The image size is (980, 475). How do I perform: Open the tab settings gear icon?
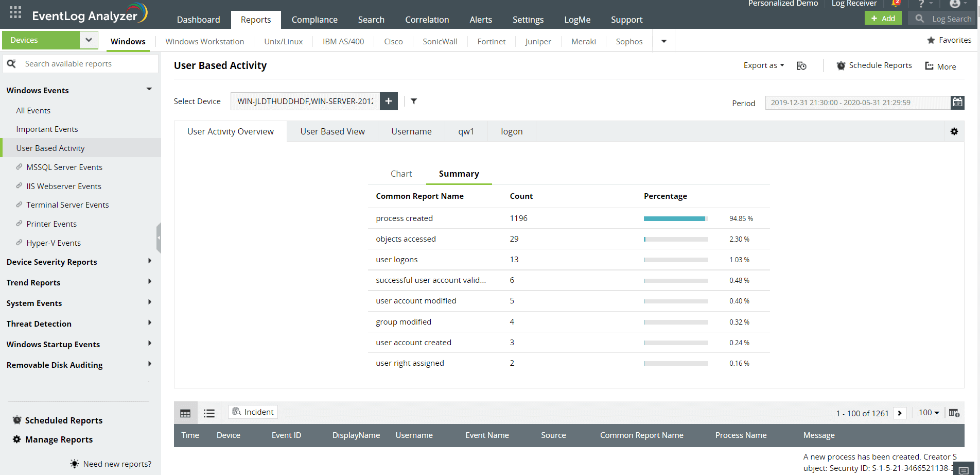pyautogui.click(x=954, y=131)
